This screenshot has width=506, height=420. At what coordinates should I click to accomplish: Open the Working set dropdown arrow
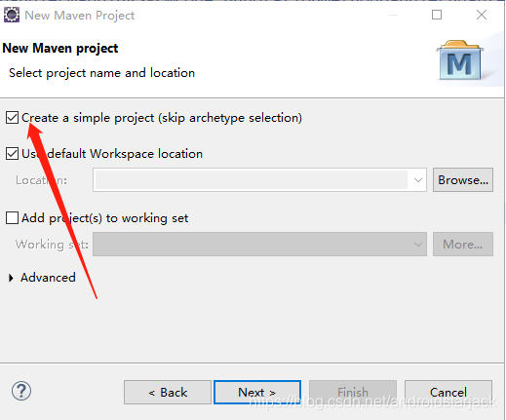pyautogui.click(x=418, y=244)
